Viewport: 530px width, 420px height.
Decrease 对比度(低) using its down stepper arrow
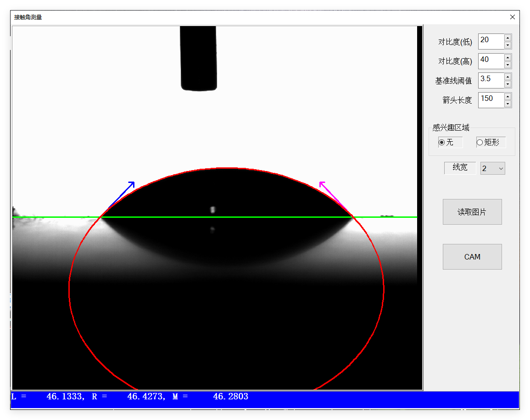tap(508, 44)
